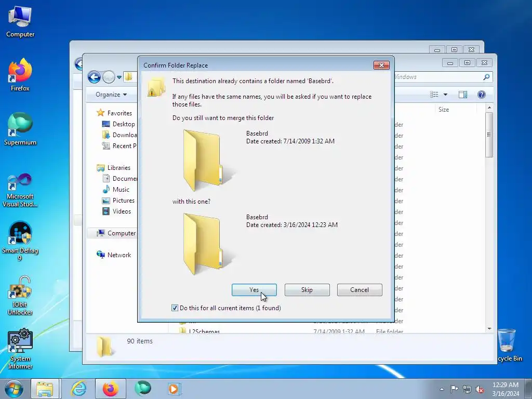Open Supermium from the taskbar
This screenshot has width=532, height=399.
tap(143, 389)
